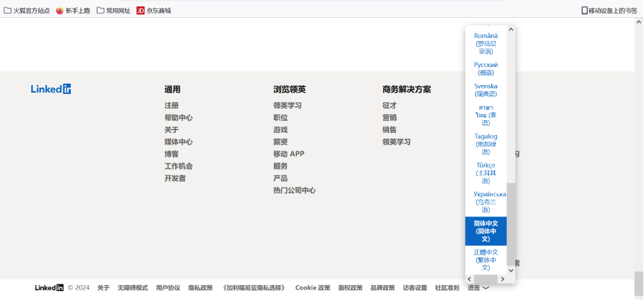The image size is (644, 300).
Task: Open the 品牌政策 link
Action: click(x=383, y=287)
